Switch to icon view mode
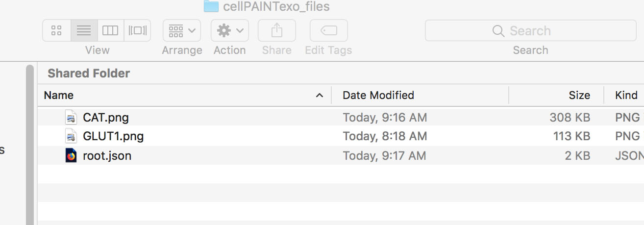 click(56, 30)
